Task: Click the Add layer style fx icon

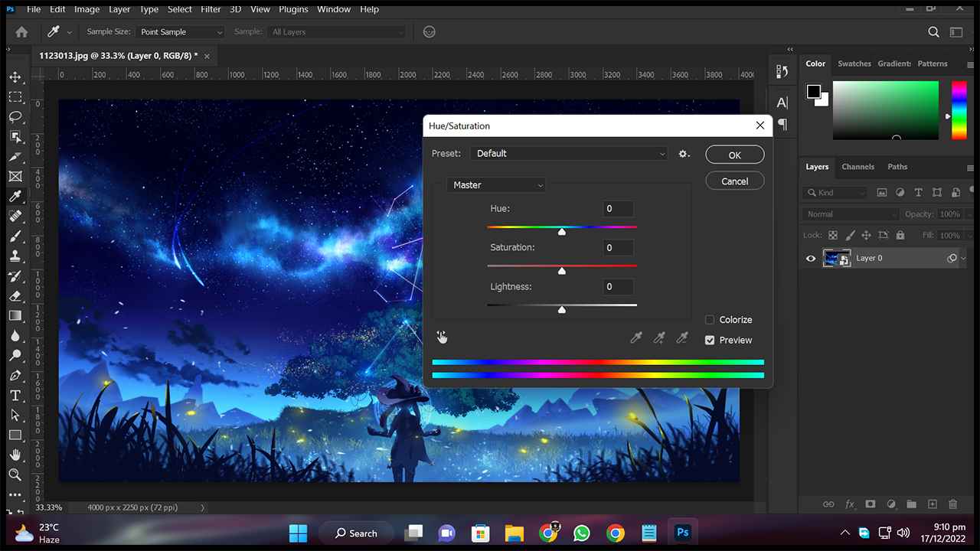Action: [x=849, y=504]
